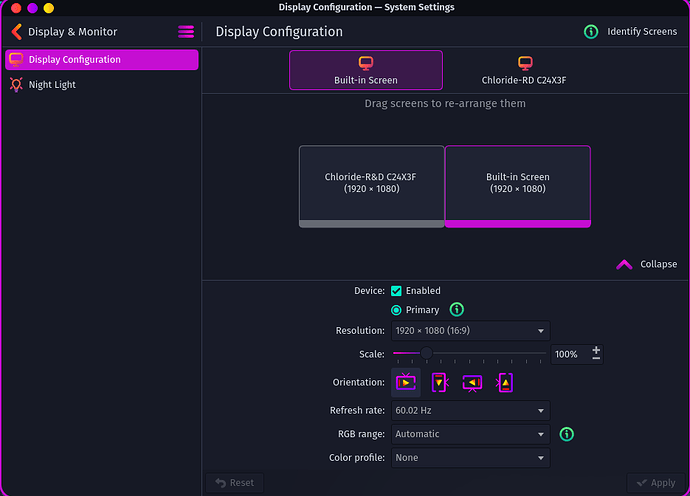This screenshot has width=690, height=496.
Task: Select Chloride-R&D C24X3F monitor in the arrangement
Action: coord(371,183)
